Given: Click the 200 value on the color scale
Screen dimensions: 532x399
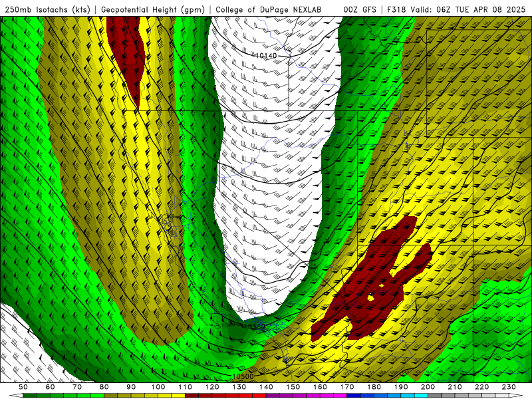Looking at the screenshot, I should click(x=428, y=387).
